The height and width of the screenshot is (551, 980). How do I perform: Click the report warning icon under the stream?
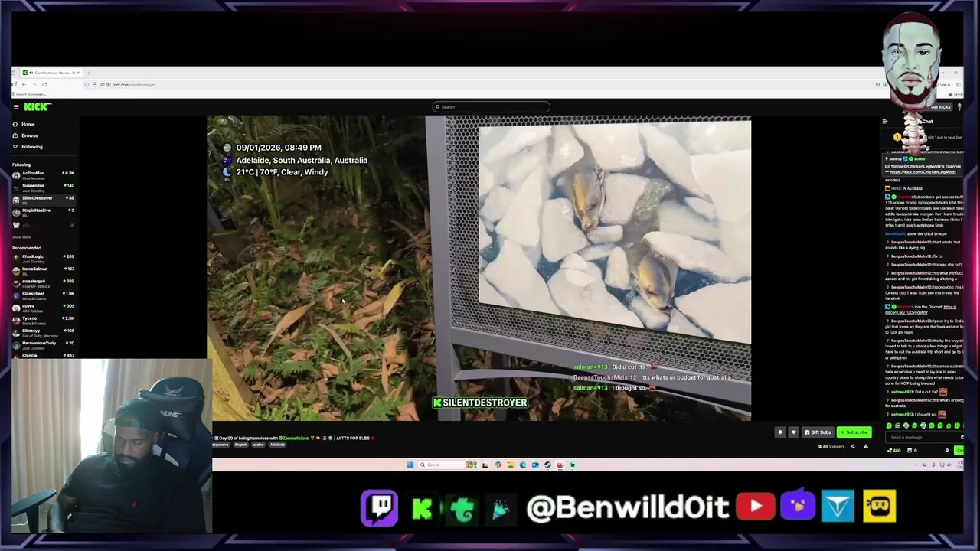click(x=866, y=446)
